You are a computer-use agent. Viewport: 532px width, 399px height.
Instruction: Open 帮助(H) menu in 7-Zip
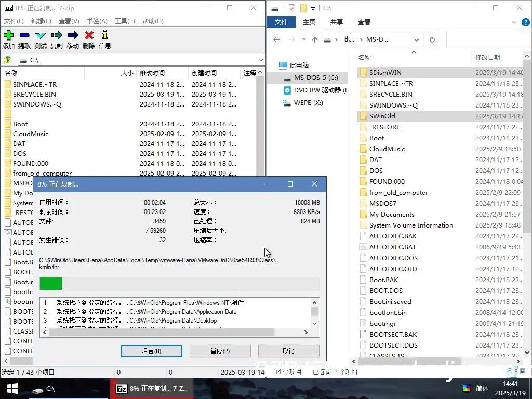pos(153,21)
